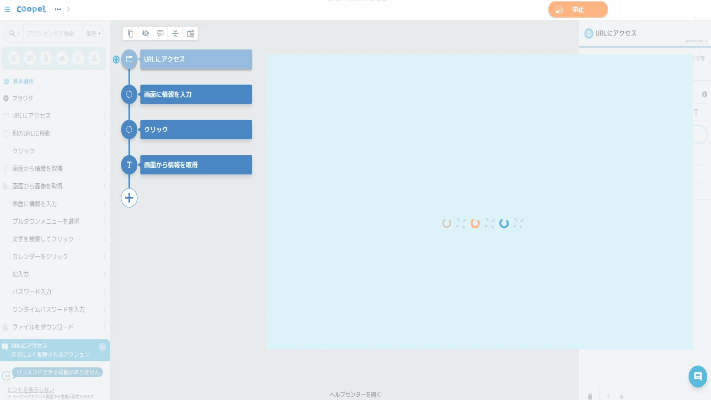Open drag-handle menu on sidebar URLにアクセス row
Image resolution: width=711 pixels, height=400 pixels.
coord(104,116)
